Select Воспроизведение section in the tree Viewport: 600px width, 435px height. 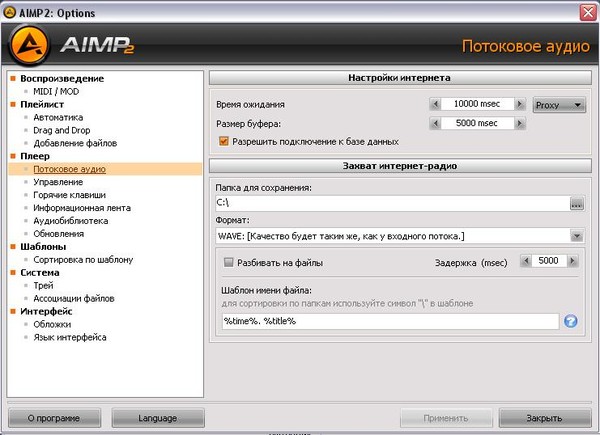(x=62, y=78)
